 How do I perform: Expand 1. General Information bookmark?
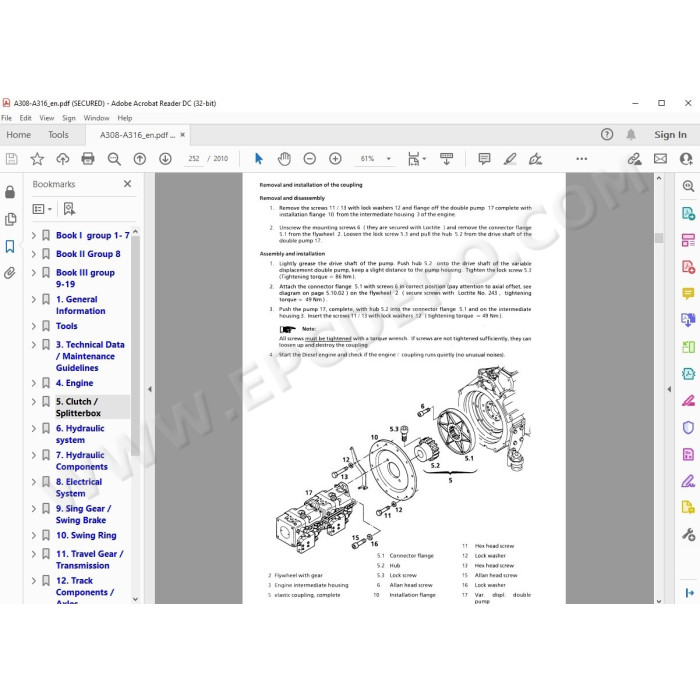pyautogui.click(x=33, y=300)
